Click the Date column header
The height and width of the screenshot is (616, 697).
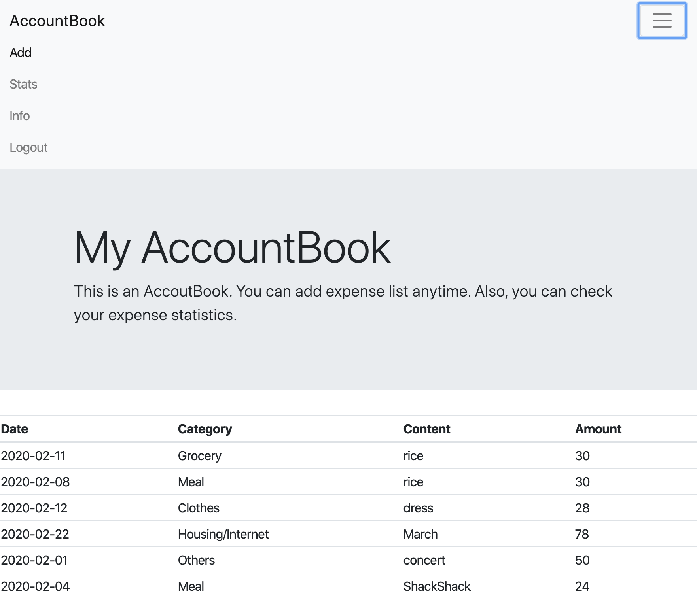coord(15,429)
